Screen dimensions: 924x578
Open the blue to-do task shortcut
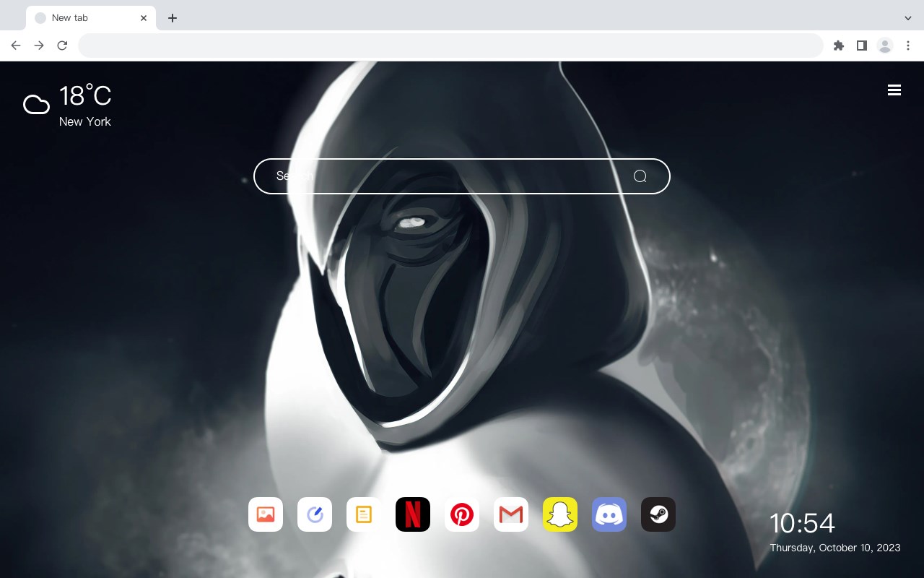[315, 514]
